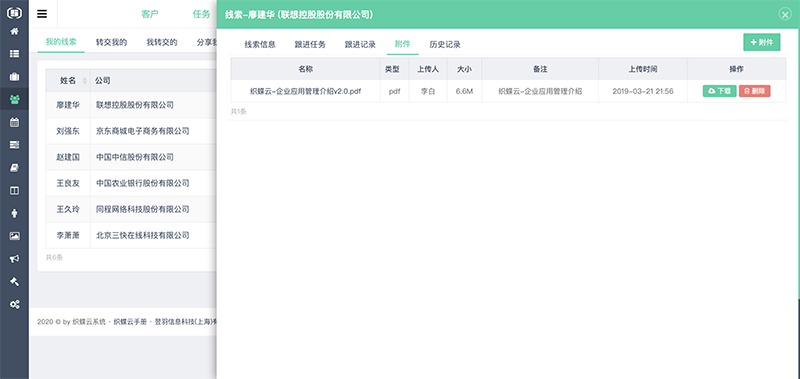This screenshot has width=800, height=379.
Task: Click the 北京三快在线科技有限公司 company cell
Action: coord(143,235)
